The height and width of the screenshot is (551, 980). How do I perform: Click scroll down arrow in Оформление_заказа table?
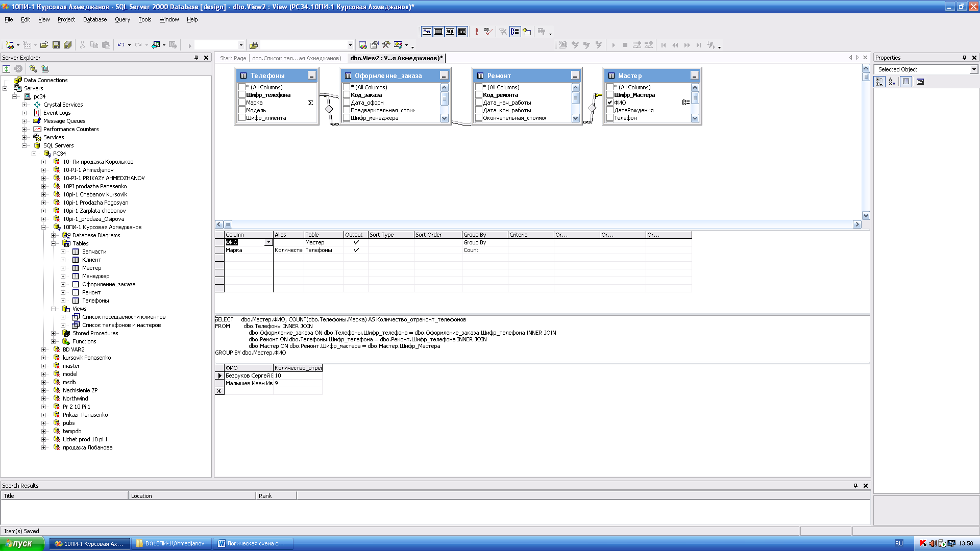pos(444,118)
